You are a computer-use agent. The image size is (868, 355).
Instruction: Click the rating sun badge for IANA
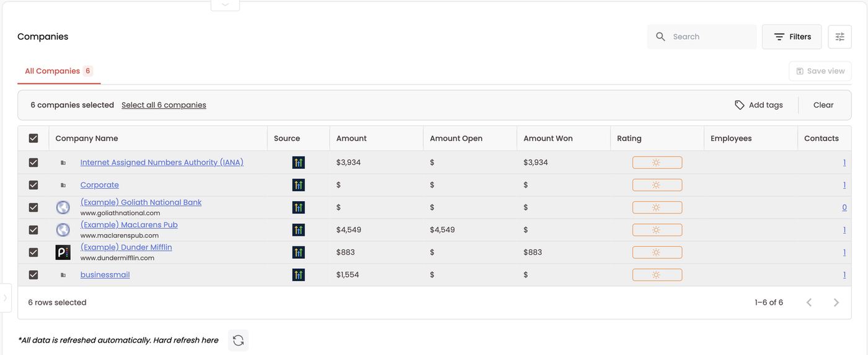point(657,163)
